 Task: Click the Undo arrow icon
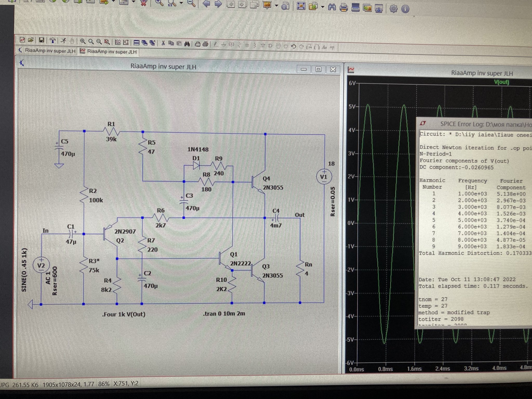294,47
